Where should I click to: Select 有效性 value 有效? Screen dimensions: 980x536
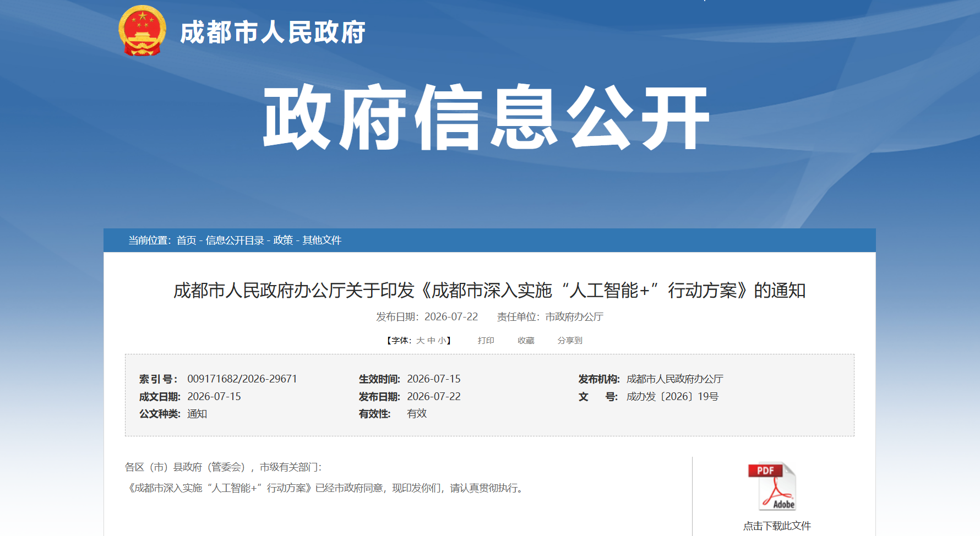click(417, 413)
